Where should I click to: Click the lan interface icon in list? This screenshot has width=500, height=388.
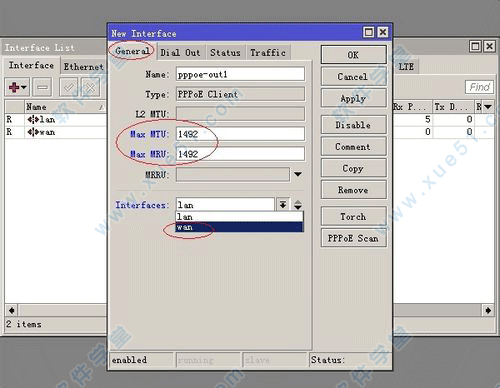(x=33, y=119)
